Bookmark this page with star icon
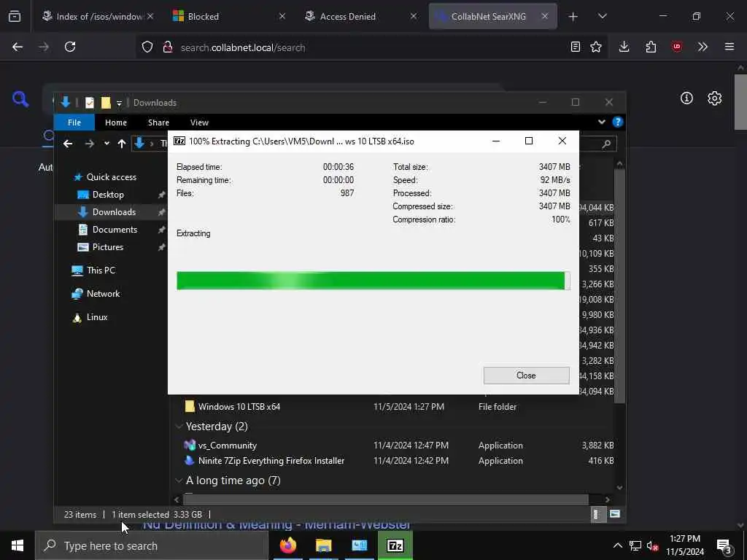747x560 pixels. click(x=595, y=47)
